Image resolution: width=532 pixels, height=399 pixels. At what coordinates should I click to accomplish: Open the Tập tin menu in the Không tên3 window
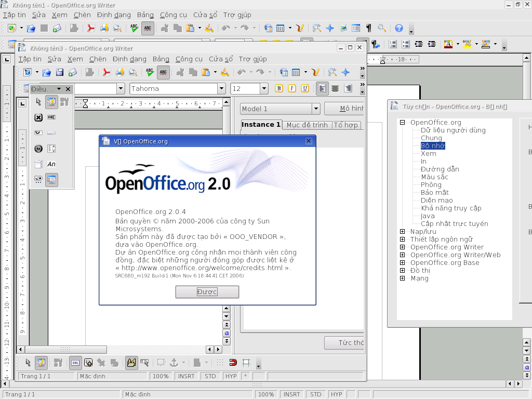pyautogui.click(x=30, y=59)
